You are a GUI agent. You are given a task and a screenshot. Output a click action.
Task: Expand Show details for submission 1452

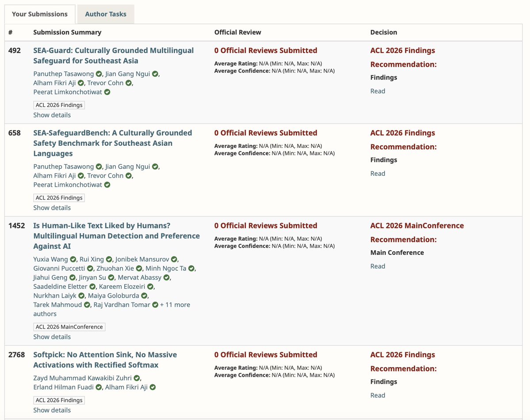(52, 337)
